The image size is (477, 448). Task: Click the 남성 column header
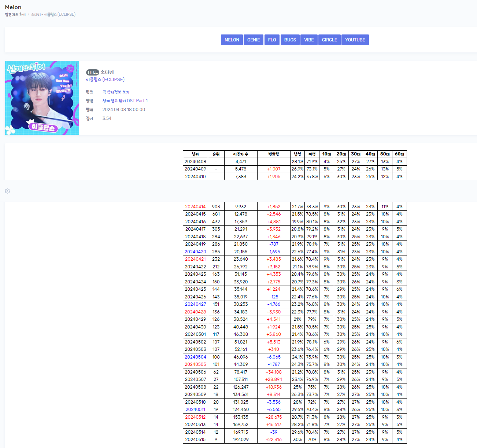(x=297, y=154)
